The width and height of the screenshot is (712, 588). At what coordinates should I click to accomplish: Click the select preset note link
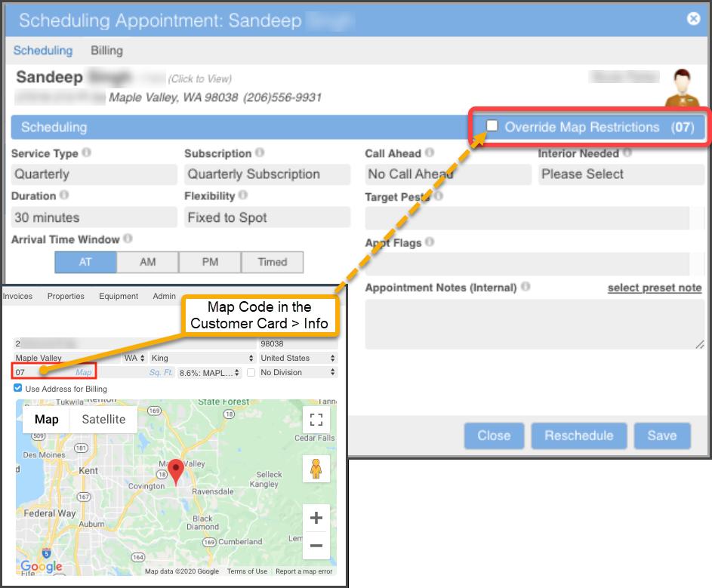(654, 288)
